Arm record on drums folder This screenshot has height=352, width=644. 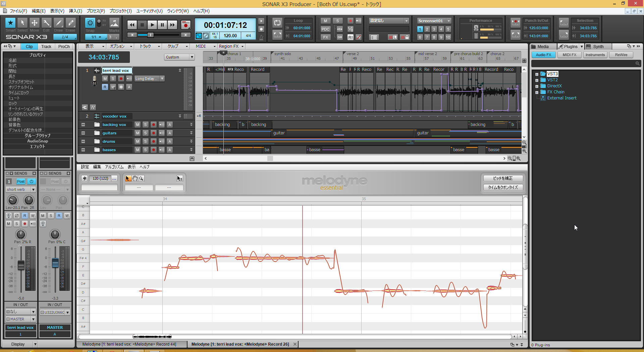pos(154,141)
